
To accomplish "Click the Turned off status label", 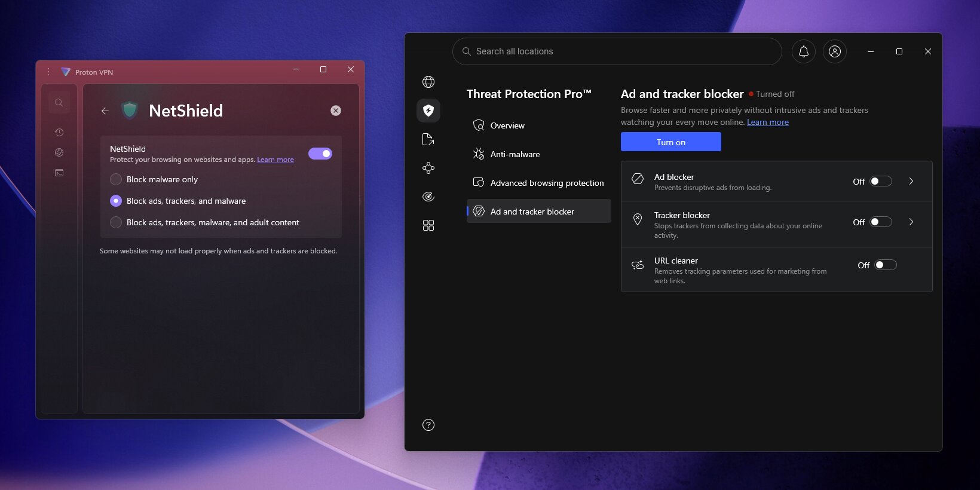I will 775,94.
